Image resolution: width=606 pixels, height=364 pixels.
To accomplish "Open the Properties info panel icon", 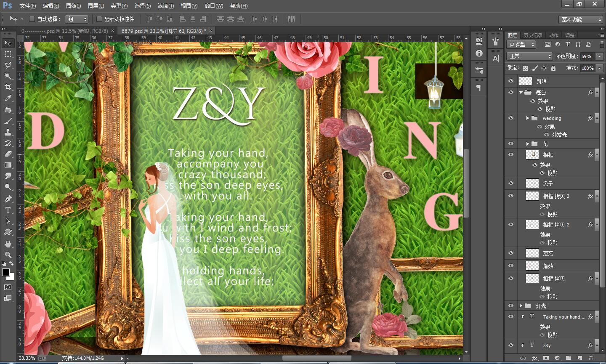I will click(x=479, y=53).
